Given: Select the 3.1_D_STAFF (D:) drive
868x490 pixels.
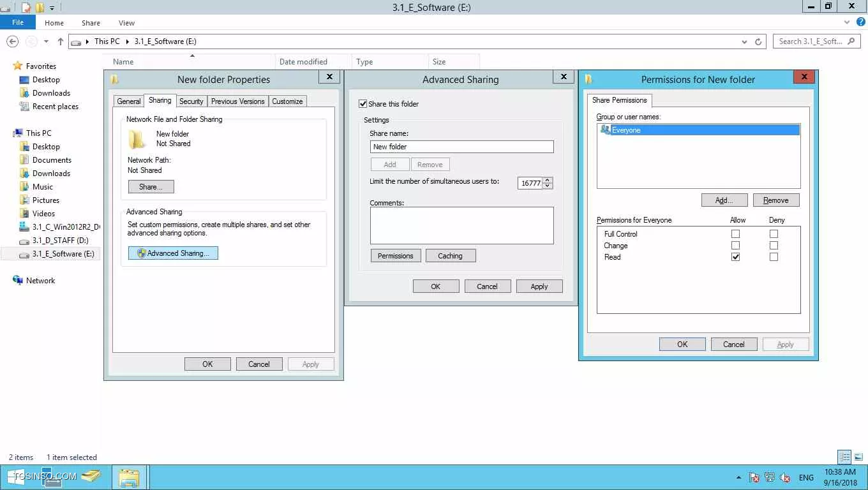Looking at the screenshot, I should point(60,241).
